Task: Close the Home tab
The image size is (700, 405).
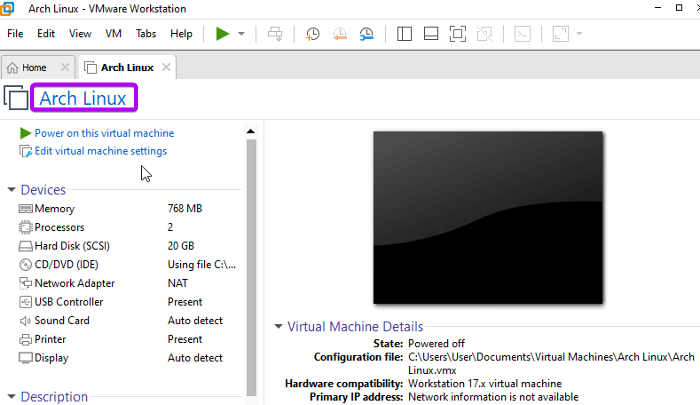Action: pos(65,67)
